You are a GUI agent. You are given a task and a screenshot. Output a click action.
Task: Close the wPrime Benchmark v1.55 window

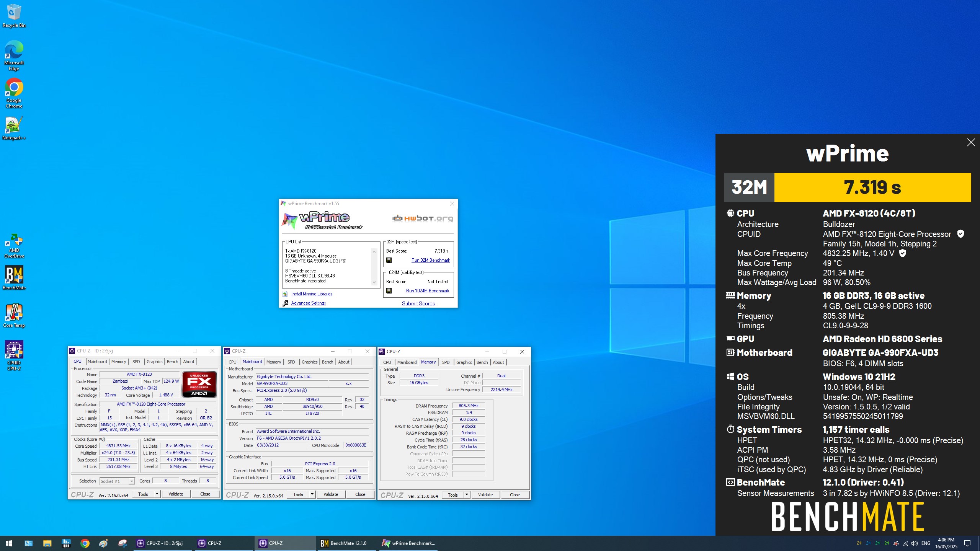pyautogui.click(x=452, y=204)
